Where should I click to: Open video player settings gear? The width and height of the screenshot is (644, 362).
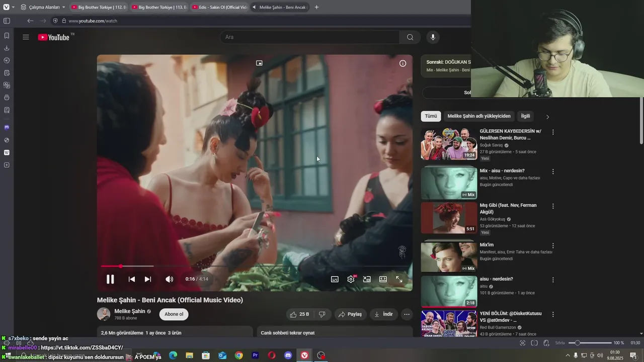tap(351, 279)
